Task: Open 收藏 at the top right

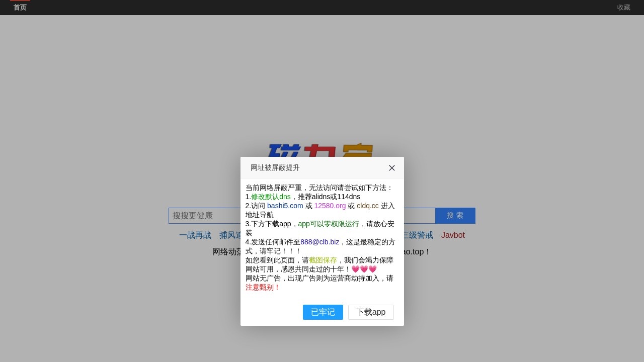Action: 624,7
